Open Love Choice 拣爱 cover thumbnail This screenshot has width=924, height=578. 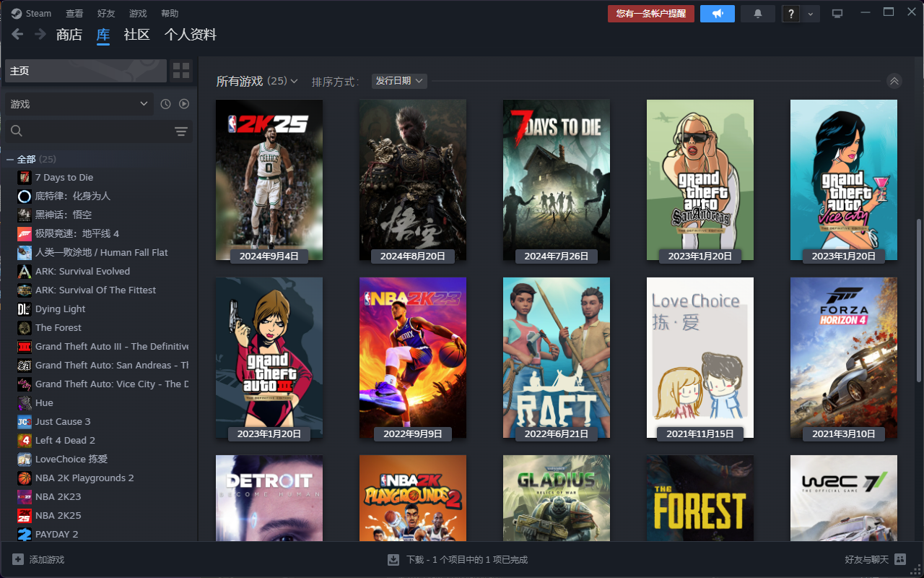(700, 358)
